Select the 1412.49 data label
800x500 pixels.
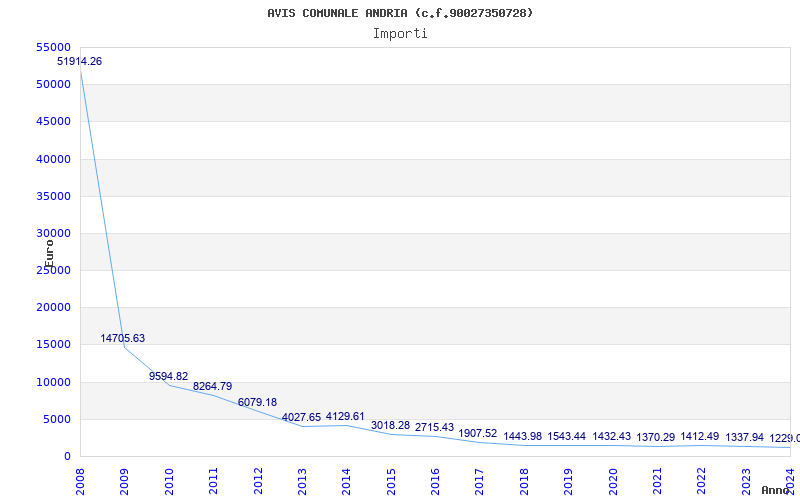click(x=699, y=436)
